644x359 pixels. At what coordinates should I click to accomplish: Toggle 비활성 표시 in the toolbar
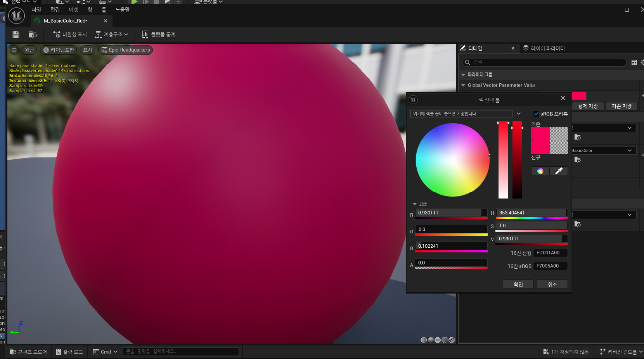[x=70, y=35]
